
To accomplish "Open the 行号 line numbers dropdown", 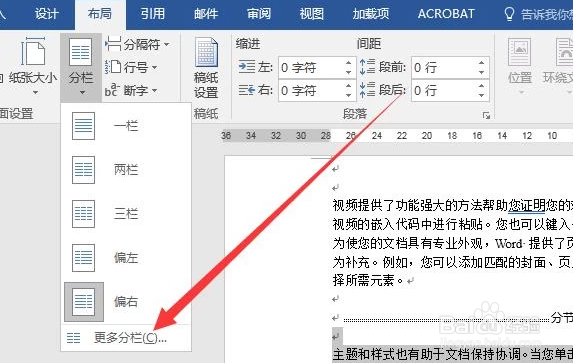I will (x=131, y=67).
